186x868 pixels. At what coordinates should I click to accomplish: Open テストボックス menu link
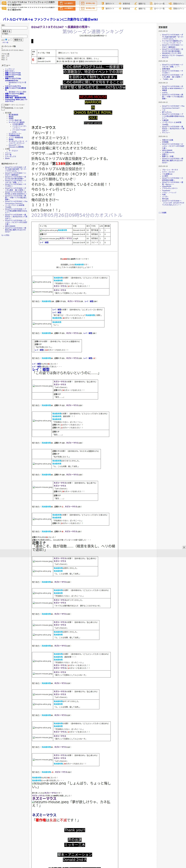click(10, 156)
